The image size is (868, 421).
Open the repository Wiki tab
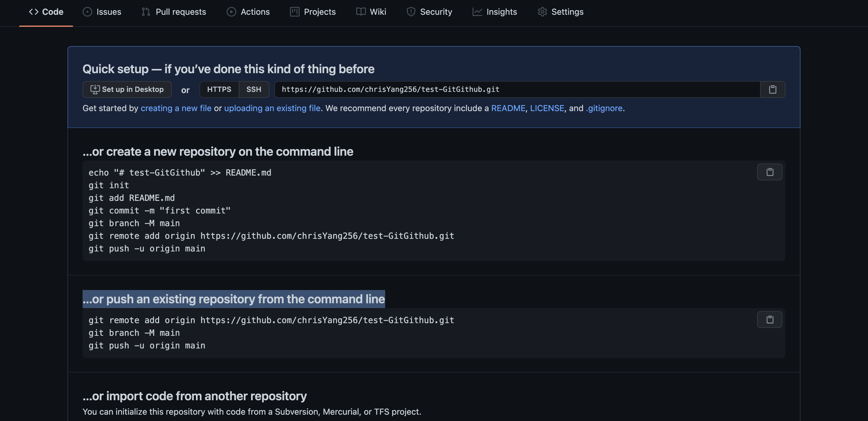click(x=371, y=12)
